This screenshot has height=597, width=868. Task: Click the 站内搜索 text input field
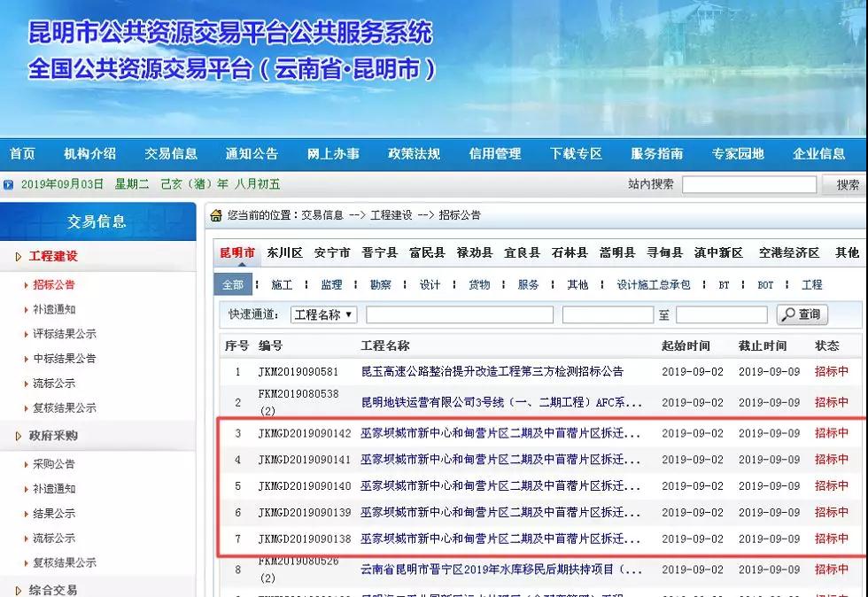[x=748, y=184]
